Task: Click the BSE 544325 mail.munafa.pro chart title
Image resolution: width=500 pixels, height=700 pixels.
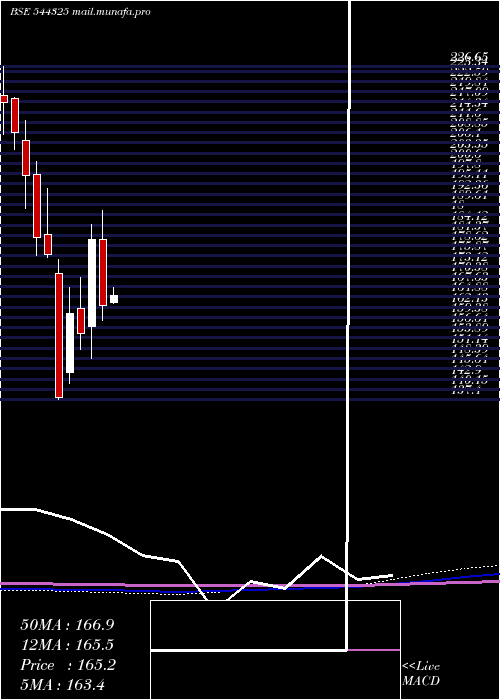Action: coord(80,12)
